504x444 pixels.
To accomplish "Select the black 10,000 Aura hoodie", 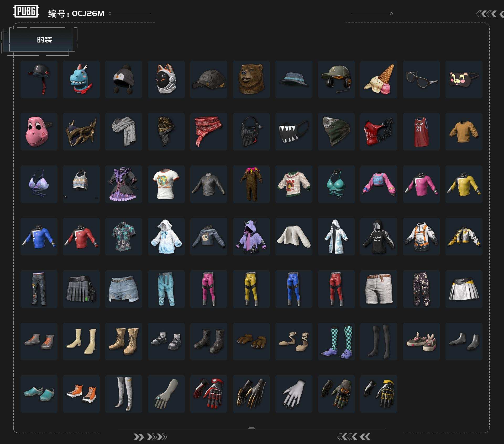I will click(x=379, y=237).
